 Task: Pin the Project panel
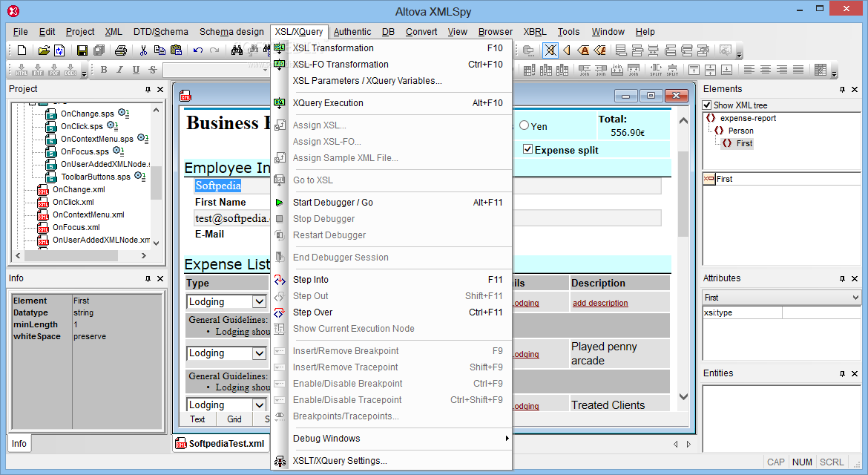pyautogui.click(x=148, y=89)
